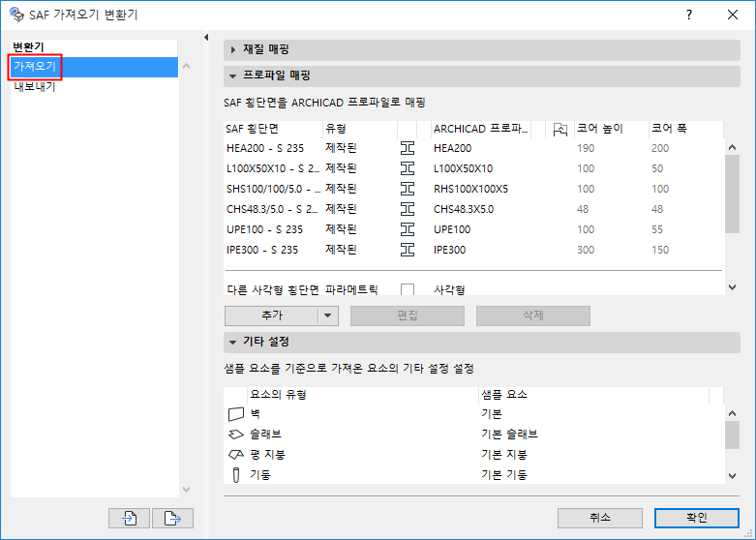Click the profile icon in IPE300 row
Image resolution: width=756 pixels, height=540 pixels.
click(x=408, y=250)
